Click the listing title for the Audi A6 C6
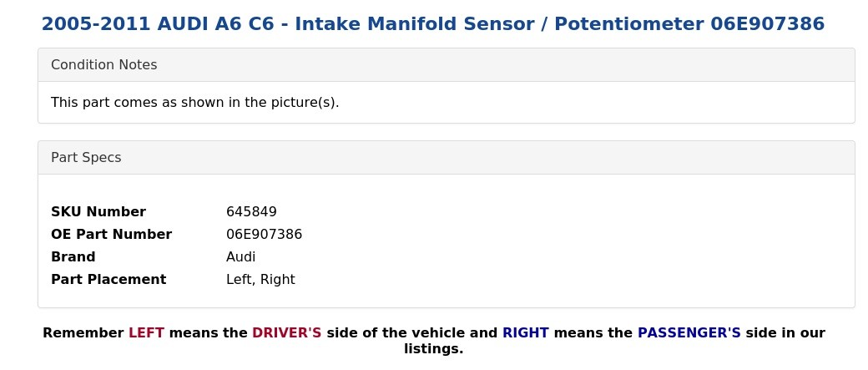Viewport: 868px width, 370px height. (x=433, y=24)
